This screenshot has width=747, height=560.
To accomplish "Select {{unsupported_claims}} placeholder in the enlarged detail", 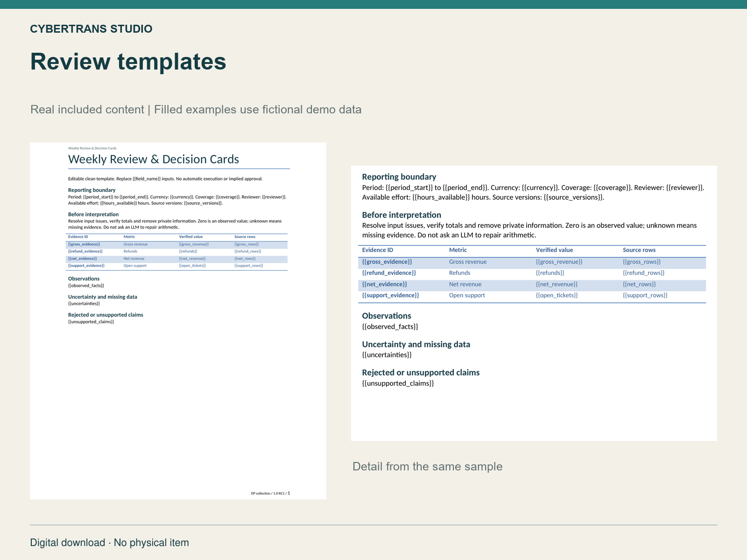I will (x=398, y=384).
